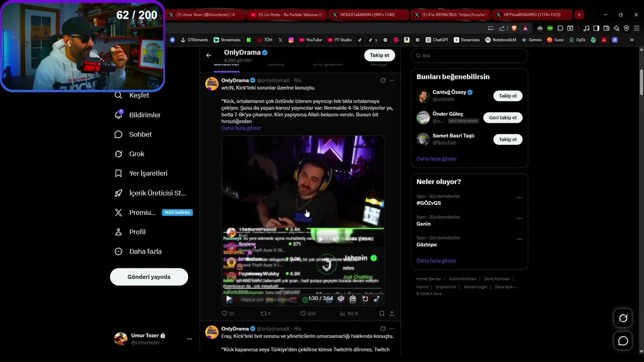The height and width of the screenshot is (362, 644).
Task: Switch to X'te INVINCIBLE tab
Action: click(x=450, y=15)
